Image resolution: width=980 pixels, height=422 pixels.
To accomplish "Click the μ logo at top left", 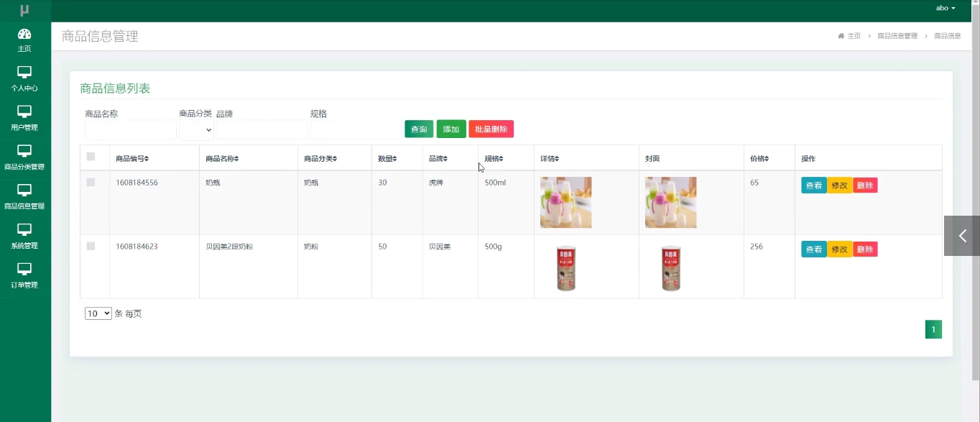I will (24, 10).
